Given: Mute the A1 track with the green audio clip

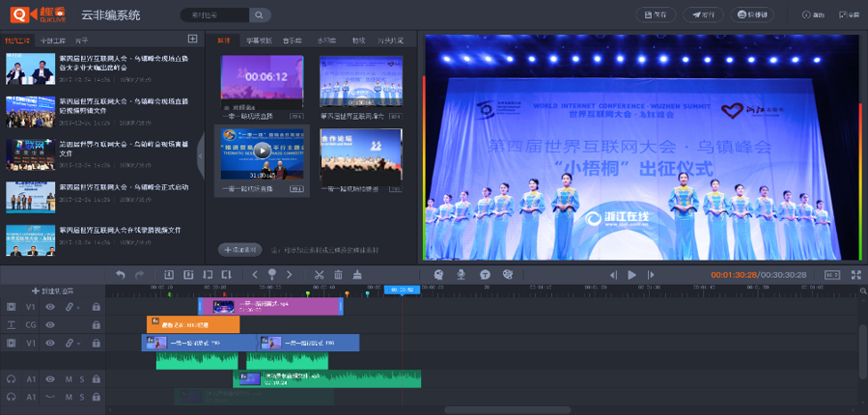Looking at the screenshot, I should (x=69, y=379).
